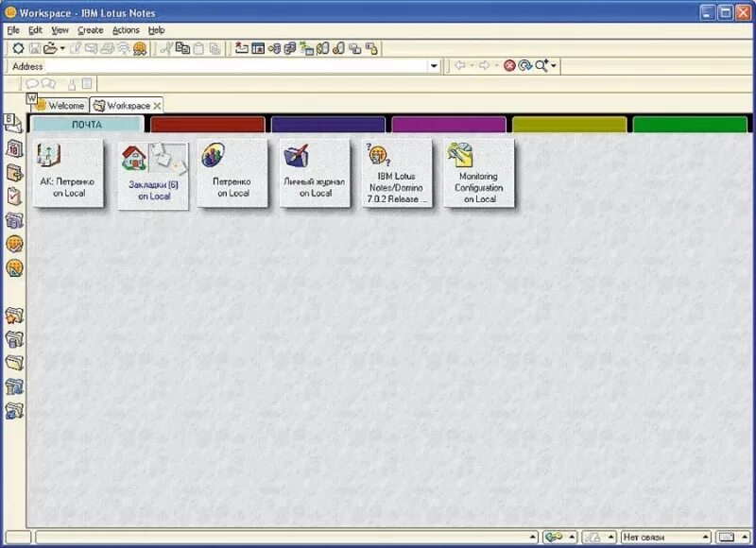The image size is (756, 548).
Task: Open the Search magnifier dropdown arrow
Action: tap(554, 66)
